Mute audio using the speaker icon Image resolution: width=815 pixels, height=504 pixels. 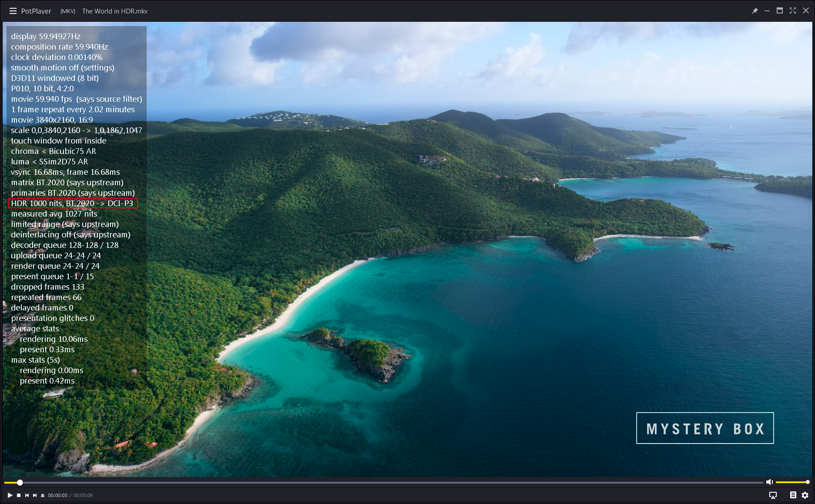pyautogui.click(x=769, y=482)
